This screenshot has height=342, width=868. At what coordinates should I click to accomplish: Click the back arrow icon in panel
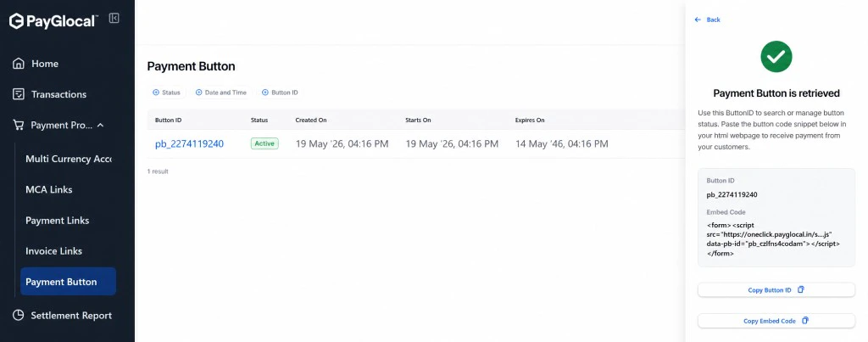click(x=698, y=20)
